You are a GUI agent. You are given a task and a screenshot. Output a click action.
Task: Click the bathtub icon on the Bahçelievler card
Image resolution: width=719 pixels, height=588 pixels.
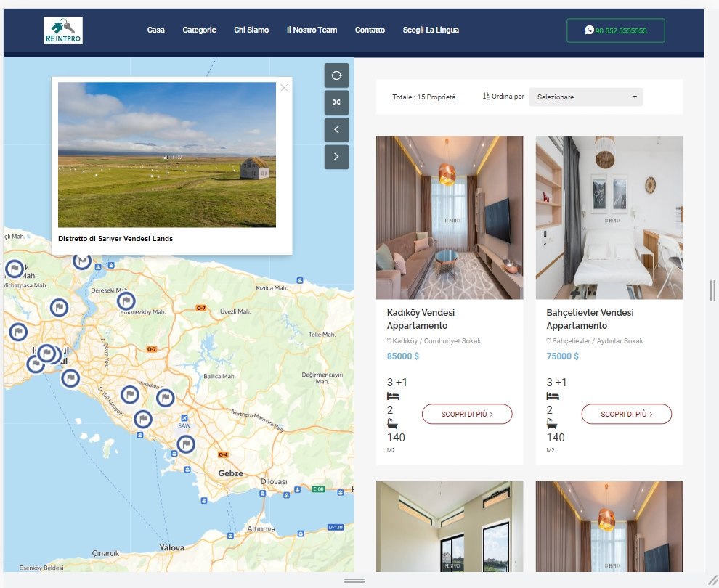(x=552, y=423)
